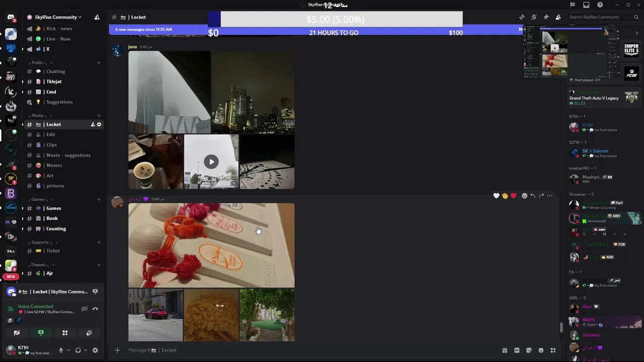
Task: Stop screen sharing with green monitor button
Action: pos(41,333)
